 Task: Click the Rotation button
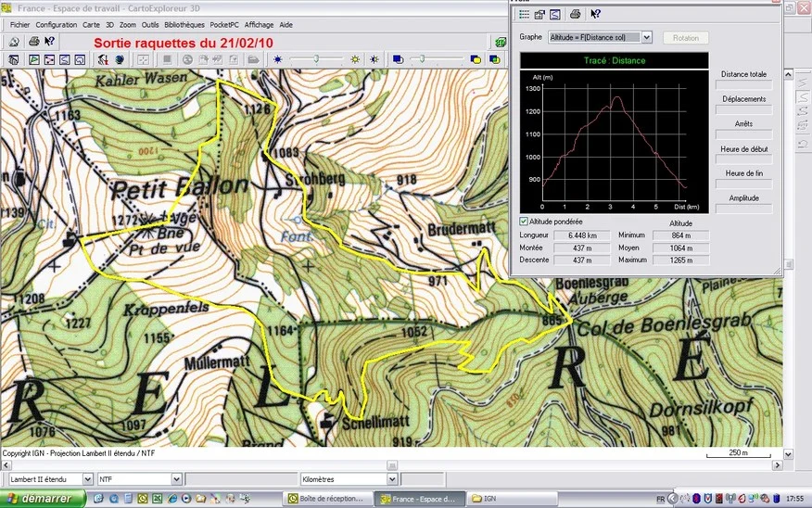686,38
